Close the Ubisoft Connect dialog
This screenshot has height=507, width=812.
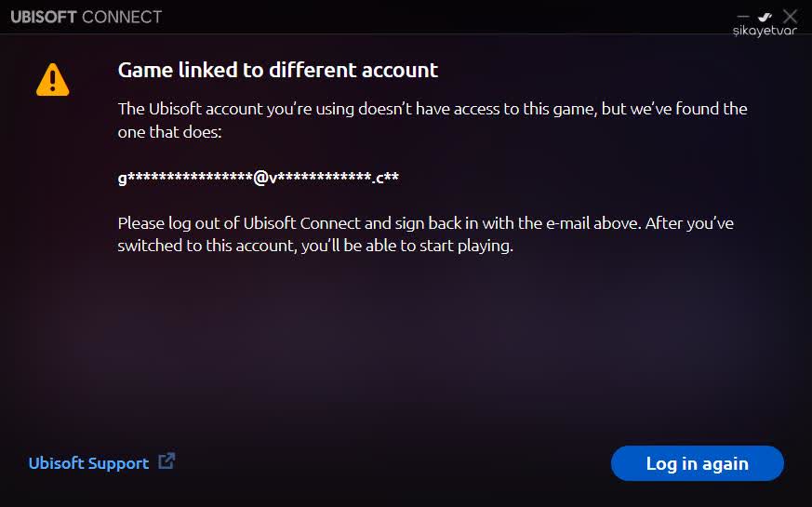coord(791,16)
